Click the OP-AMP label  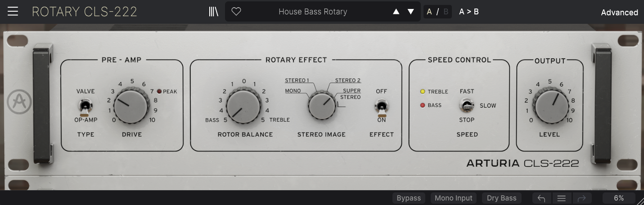pyautogui.click(x=86, y=120)
